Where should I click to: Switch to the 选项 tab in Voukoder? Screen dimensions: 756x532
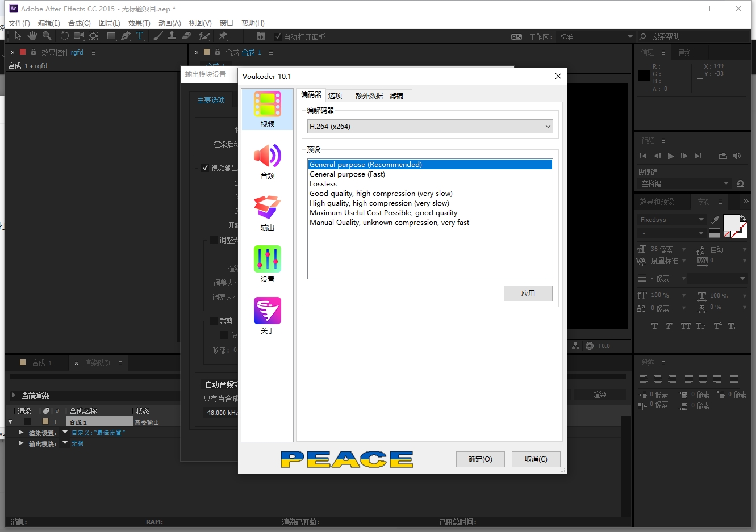tap(335, 95)
